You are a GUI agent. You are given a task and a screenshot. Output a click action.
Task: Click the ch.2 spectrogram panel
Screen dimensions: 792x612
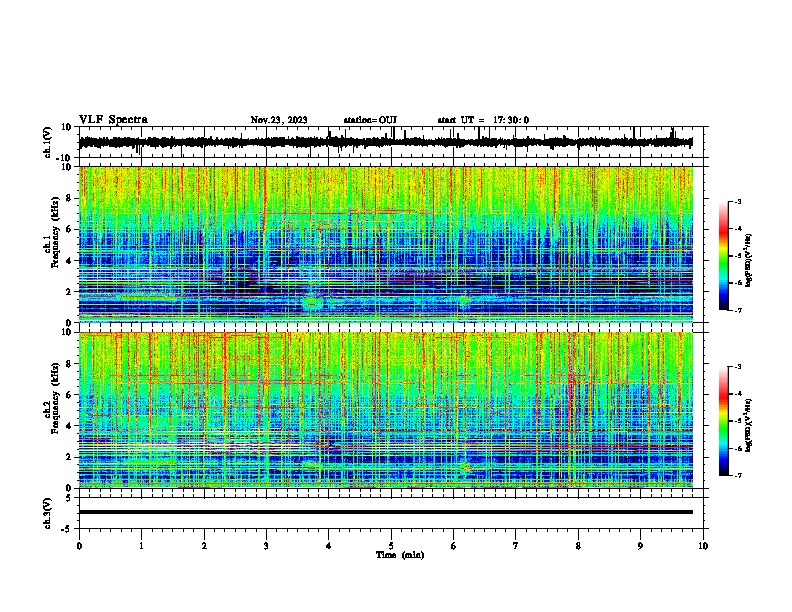(x=386, y=410)
